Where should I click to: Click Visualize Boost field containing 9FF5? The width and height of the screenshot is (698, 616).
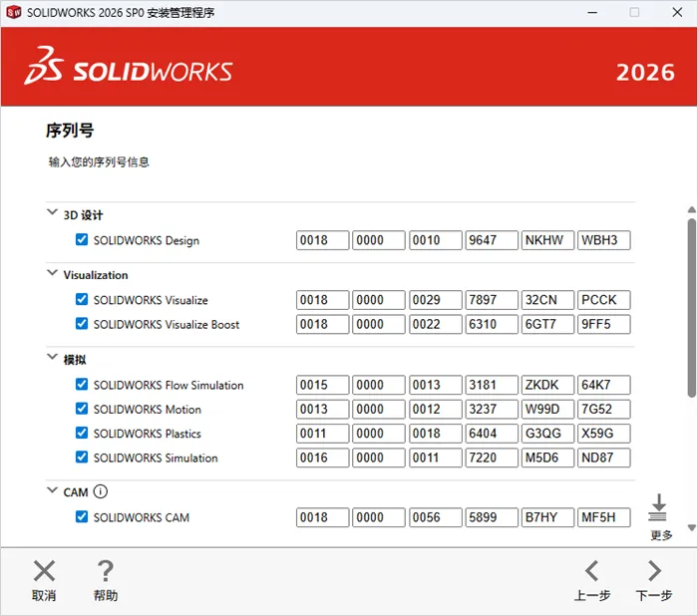tap(604, 325)
